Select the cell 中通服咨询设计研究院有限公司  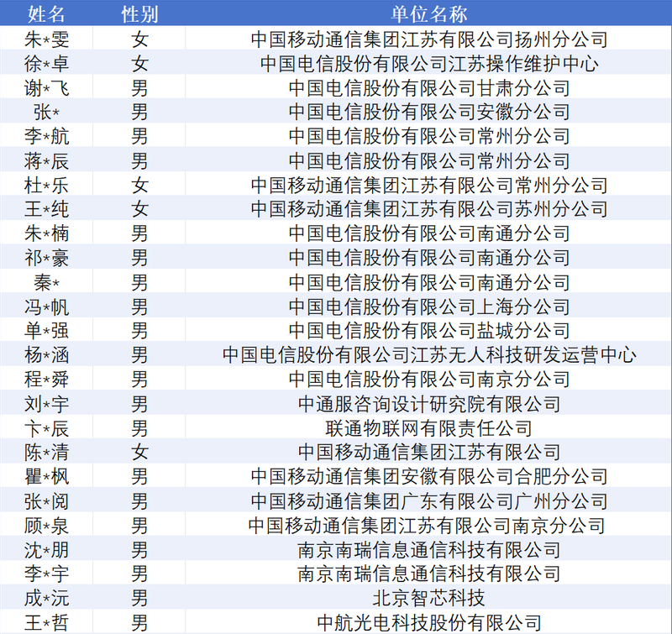429,404
